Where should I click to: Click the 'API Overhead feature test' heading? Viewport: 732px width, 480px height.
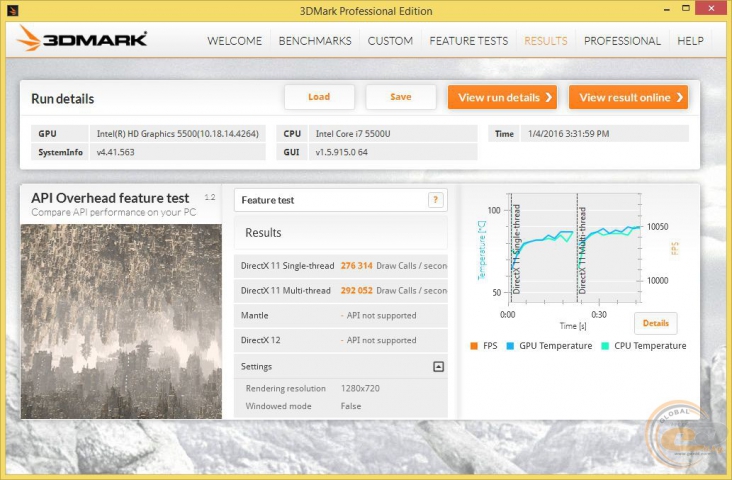110,198
